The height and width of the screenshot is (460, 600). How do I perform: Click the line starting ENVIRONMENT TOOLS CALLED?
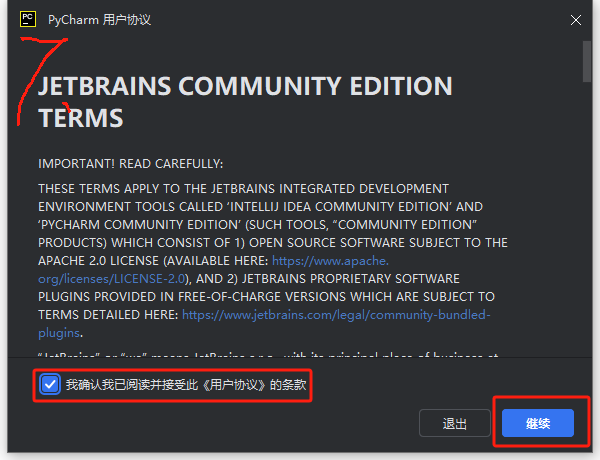(x=260, y=207)
